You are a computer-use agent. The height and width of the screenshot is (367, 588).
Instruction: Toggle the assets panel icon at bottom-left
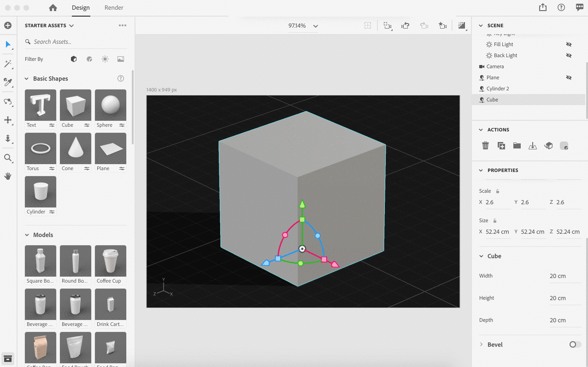pos(8,359)
